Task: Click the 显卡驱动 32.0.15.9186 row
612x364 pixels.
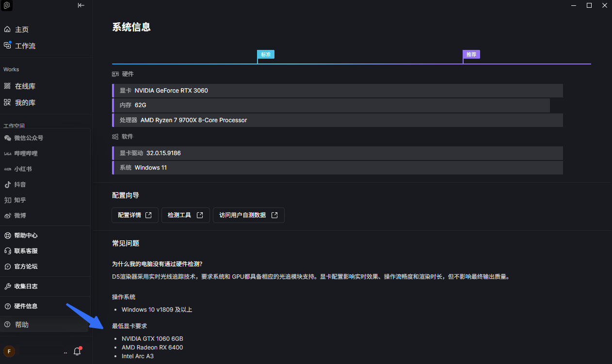Action: (x=338, y=153)
